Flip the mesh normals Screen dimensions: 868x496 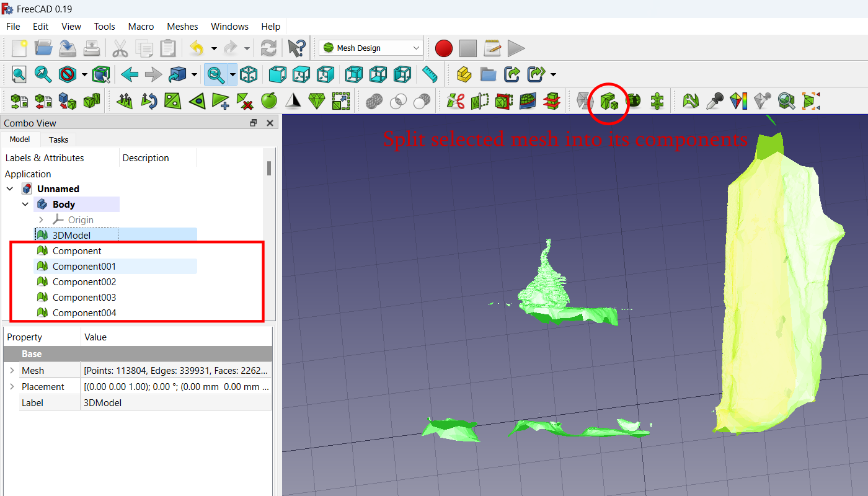pos(149,100)
